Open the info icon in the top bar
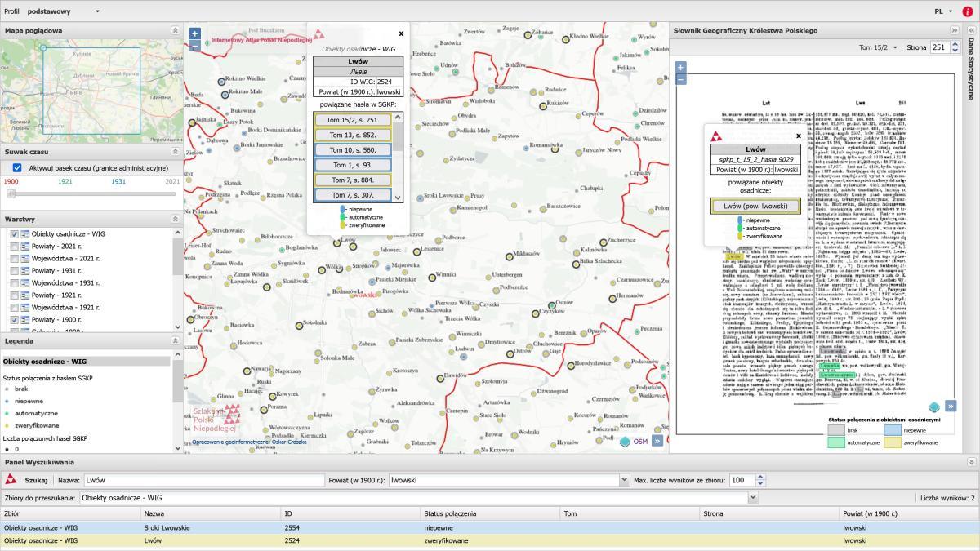The image size is (980, 551). pos(968,11)
